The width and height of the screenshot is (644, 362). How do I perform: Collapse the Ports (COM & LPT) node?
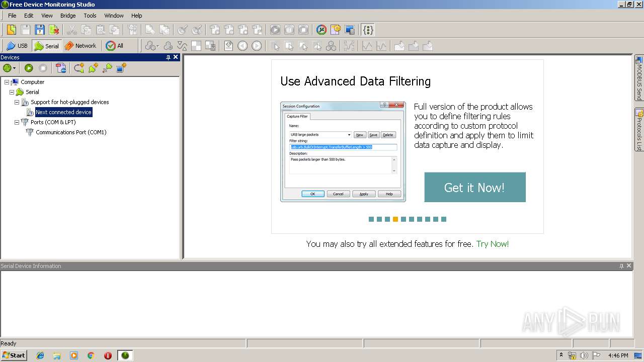pyautogui.click(x=17, y=122)
